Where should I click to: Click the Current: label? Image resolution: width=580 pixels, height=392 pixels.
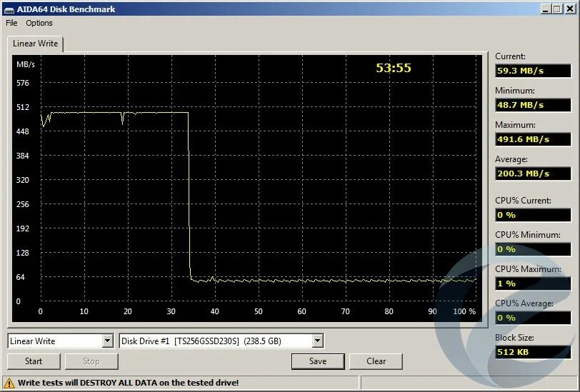point(510,56)
